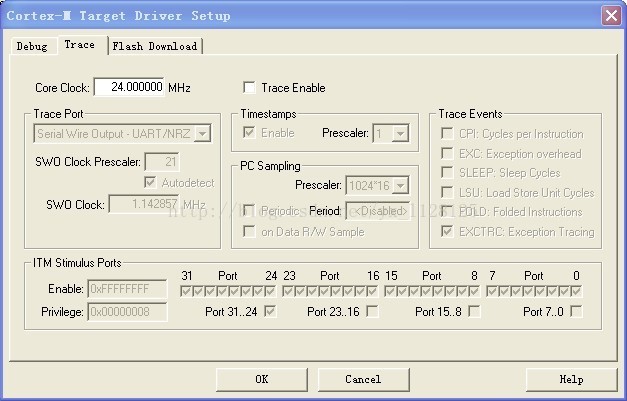Open the Flash Download tab
The image size is (627, 401).
[155, 46]
